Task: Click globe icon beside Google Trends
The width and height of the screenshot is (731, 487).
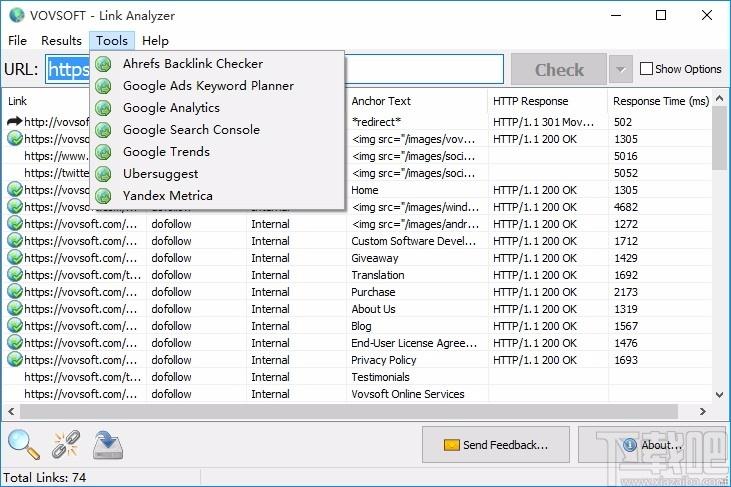Action: pos(103,151)
